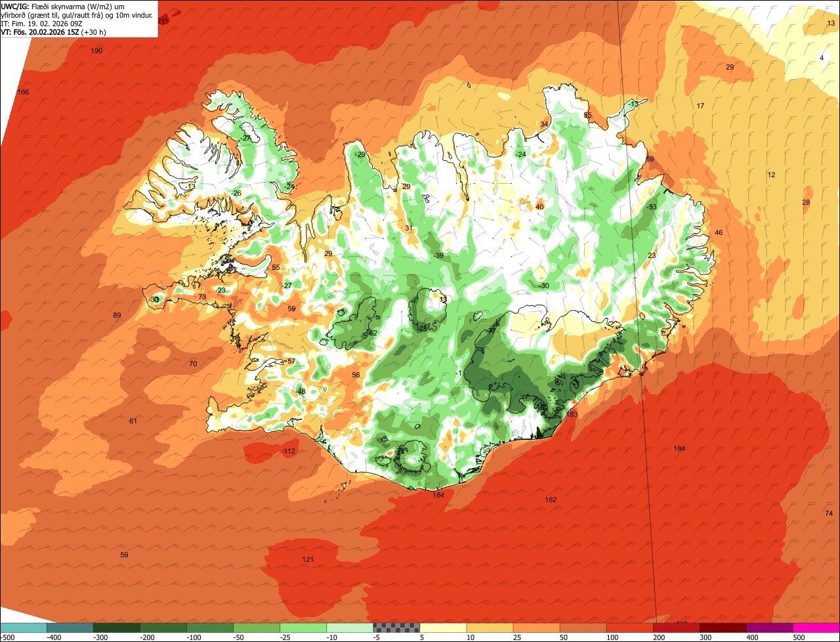The height and width of the screenshot is (642, 840).
Task: Click the ocean value 61
Action: click(x=133, y=421)
